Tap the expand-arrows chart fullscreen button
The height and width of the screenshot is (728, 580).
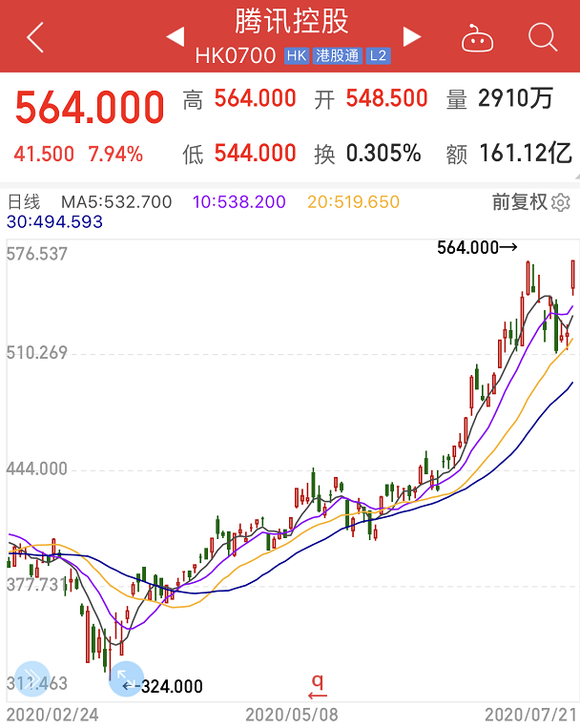pos(126,678)
